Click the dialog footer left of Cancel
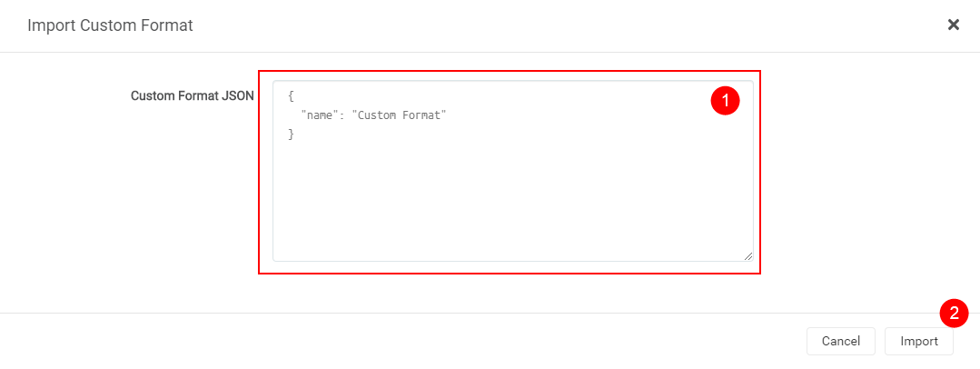 click(409, 341)
